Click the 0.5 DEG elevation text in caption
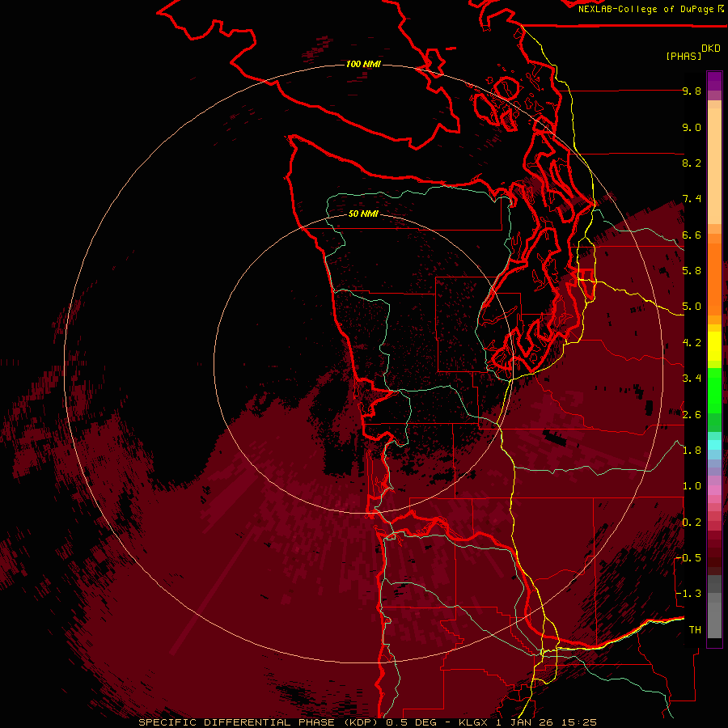This screenshot has height=728, width=728. [x=412, y=722]
